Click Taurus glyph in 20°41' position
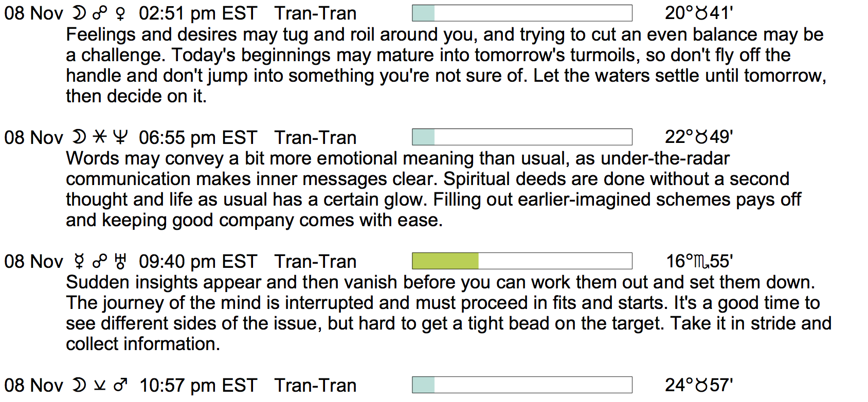The height and width of the screenshot is (402, 868). (702, 13)
